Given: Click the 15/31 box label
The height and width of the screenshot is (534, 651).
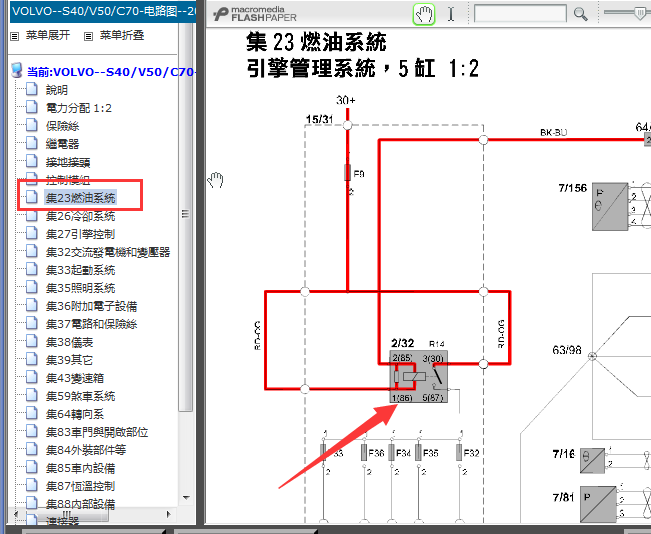Looking at the screenshot, I should (x=319, y=120).
